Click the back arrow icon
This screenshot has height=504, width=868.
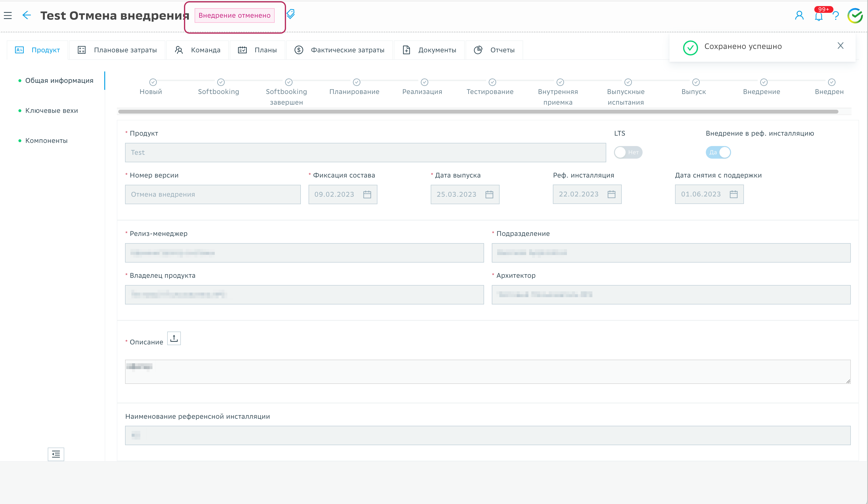[26, 15]
